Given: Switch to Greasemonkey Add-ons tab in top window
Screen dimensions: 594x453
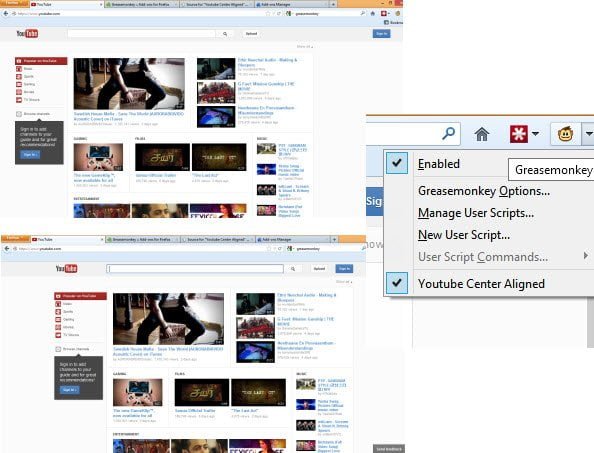Looking at the screenshot, I should (141, 4).
